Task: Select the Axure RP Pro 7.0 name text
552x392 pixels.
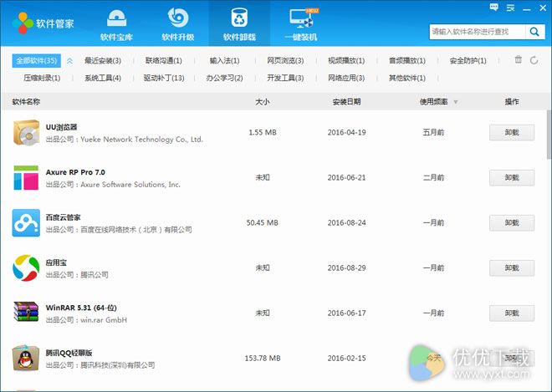Action: point(75,172)
